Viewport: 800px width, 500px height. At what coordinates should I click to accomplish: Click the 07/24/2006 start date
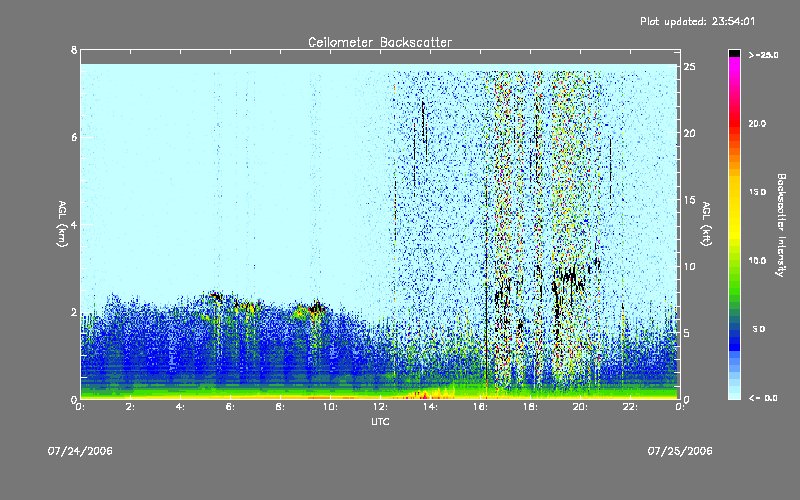[x=80, y=451]
